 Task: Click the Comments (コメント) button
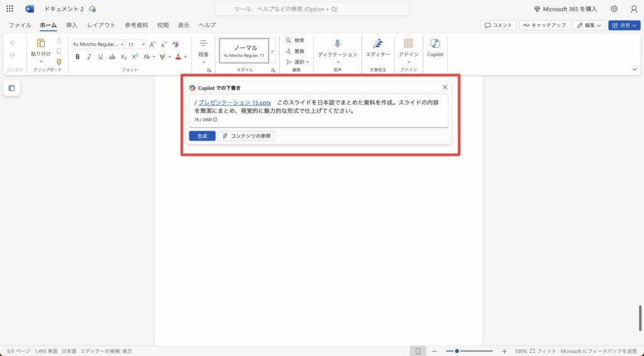pos(498,25)
